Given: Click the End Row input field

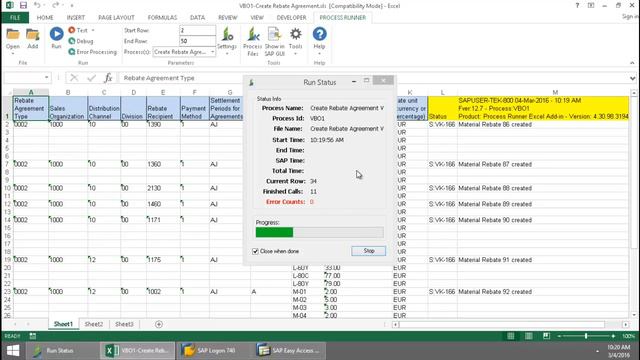Looking at the screenshot, I should (197, 41).
